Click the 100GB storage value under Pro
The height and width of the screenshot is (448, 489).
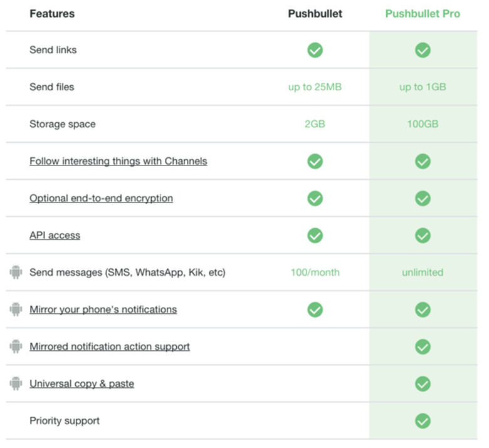pyautogui.click(x=423, y=124)
